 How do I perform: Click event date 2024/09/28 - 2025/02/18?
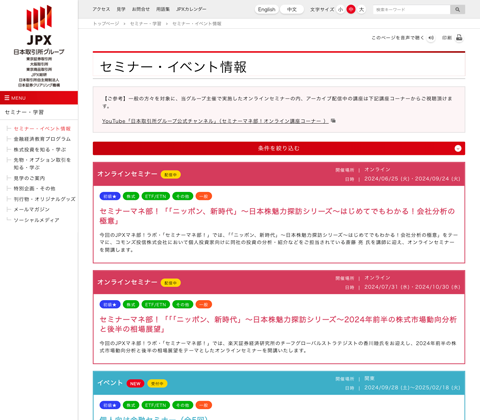click(412, 388)
